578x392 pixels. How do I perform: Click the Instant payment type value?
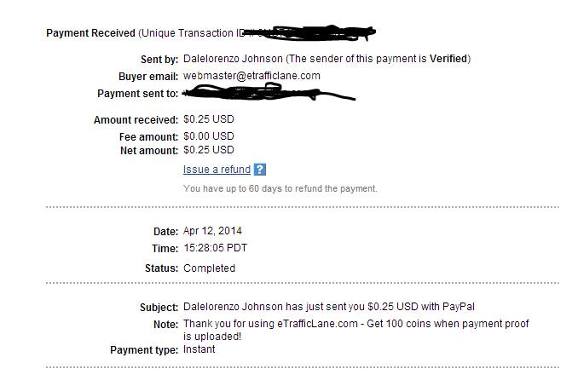tap(199, 349)
